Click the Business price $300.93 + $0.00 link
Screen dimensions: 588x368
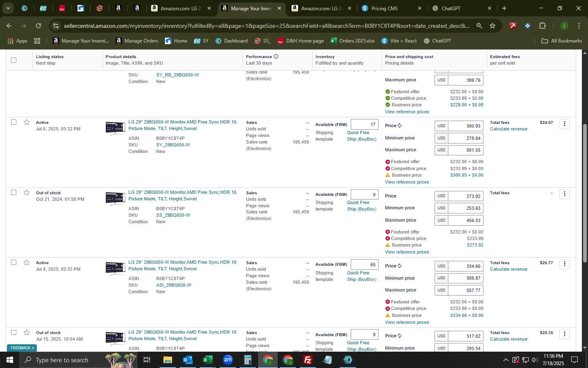[467, 175]
